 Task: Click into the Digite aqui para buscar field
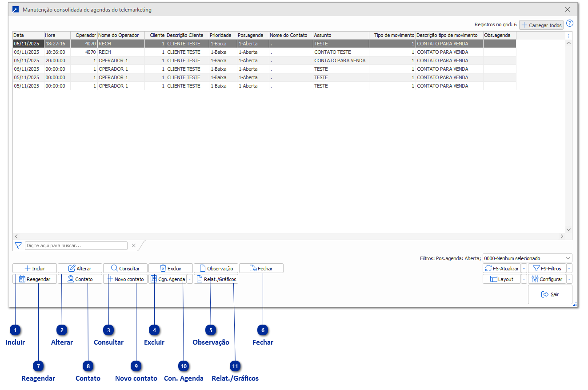76,245
